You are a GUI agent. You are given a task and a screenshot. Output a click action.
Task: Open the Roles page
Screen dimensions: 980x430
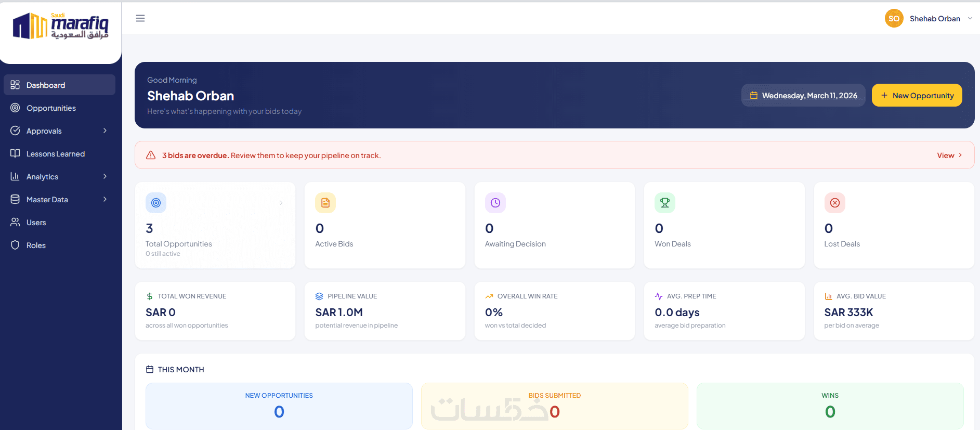59,245
